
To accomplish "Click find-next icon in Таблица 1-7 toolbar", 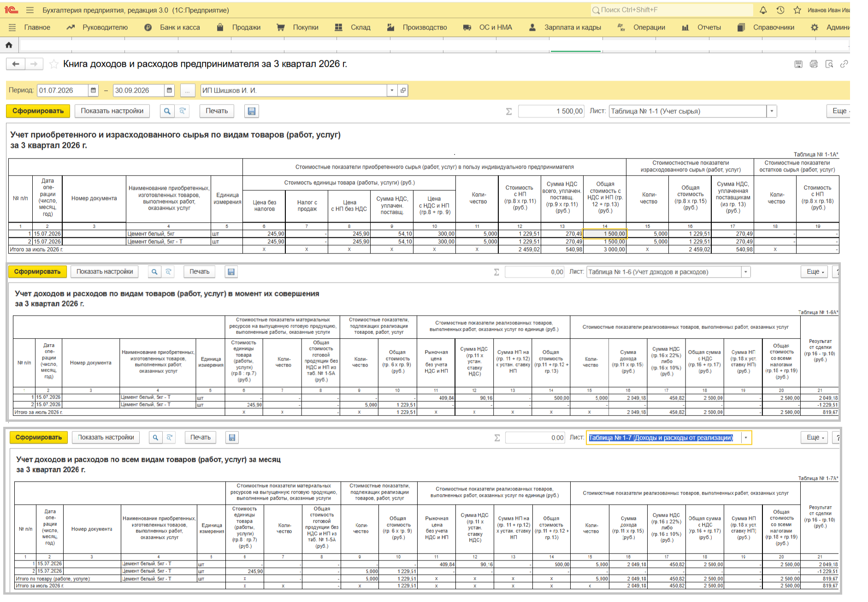I will point(170,437).
